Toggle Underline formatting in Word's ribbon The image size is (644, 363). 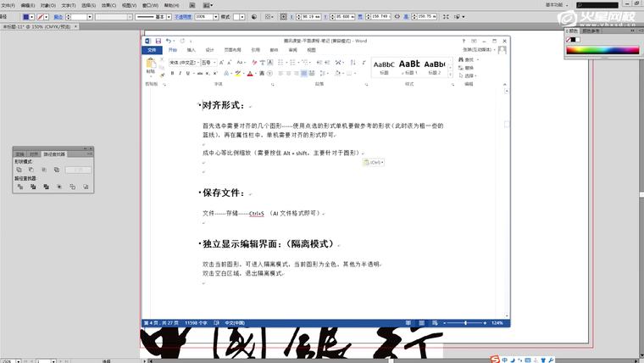click(188, 74)
